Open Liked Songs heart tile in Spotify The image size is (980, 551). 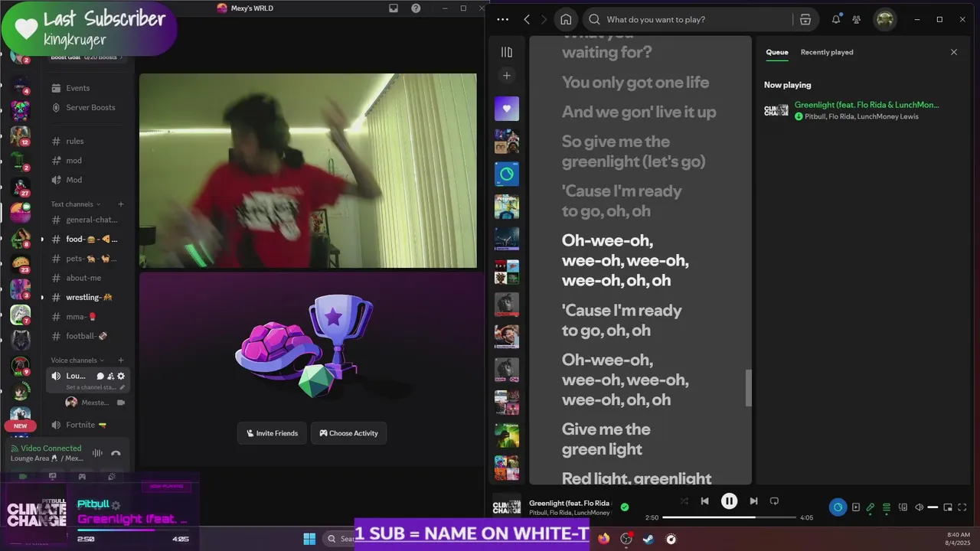[506, 109]
